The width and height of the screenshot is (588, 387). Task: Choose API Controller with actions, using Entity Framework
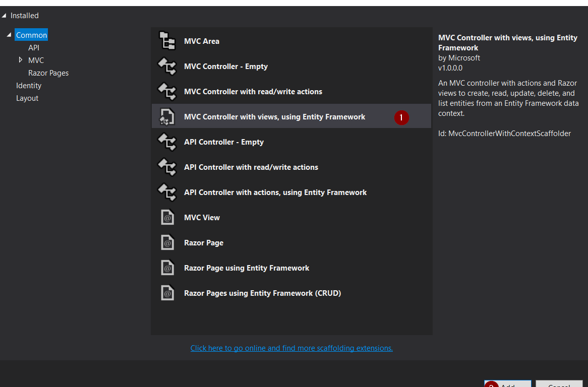pyautogui.click(x=275, y=192)
